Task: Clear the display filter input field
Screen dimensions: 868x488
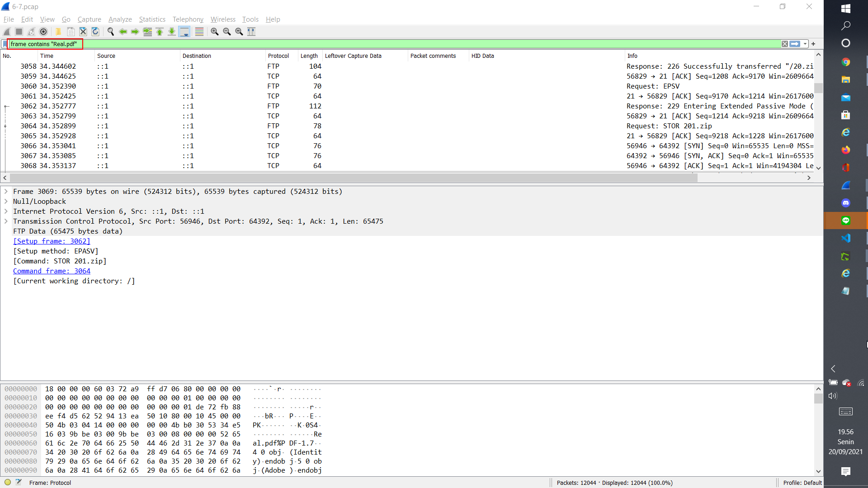Action: click(x=784, y=43)
